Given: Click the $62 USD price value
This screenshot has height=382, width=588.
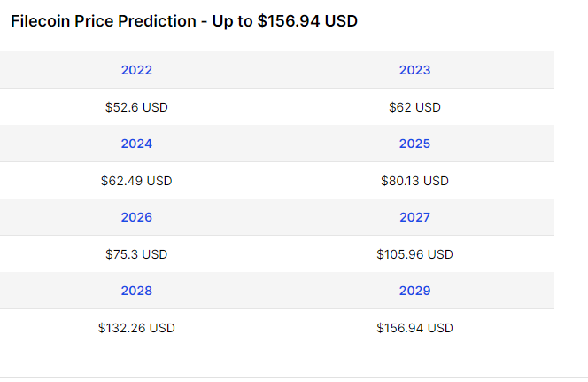Looking at the screenshot, I should pos(414,107).
